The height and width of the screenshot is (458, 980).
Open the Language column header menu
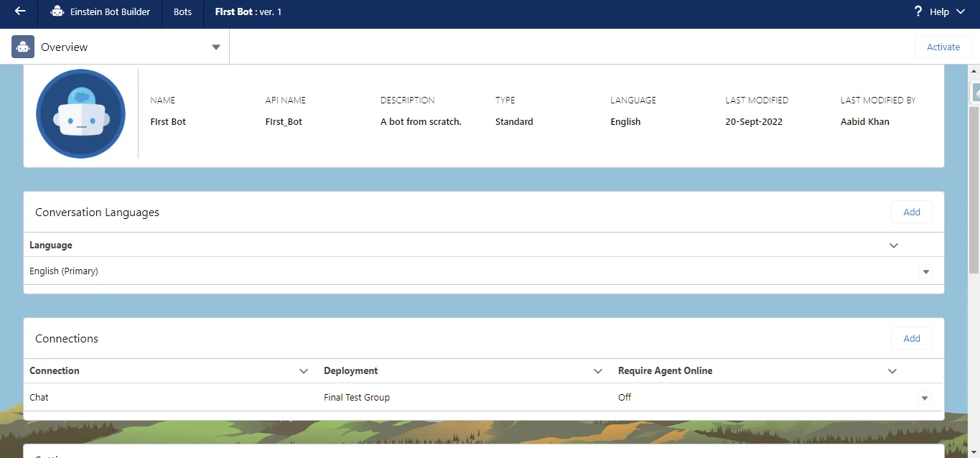click(x=893, y=246)
